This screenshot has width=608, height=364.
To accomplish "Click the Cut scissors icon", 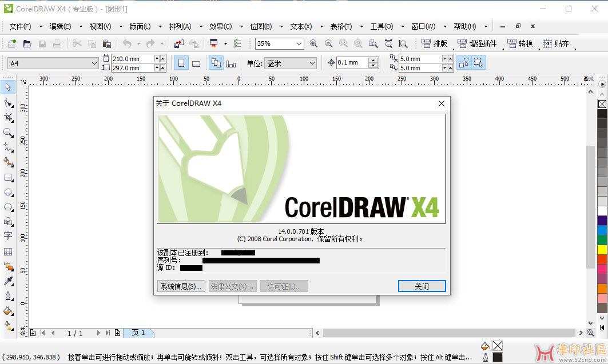I will pyautogui.click(x=77, y=43).
